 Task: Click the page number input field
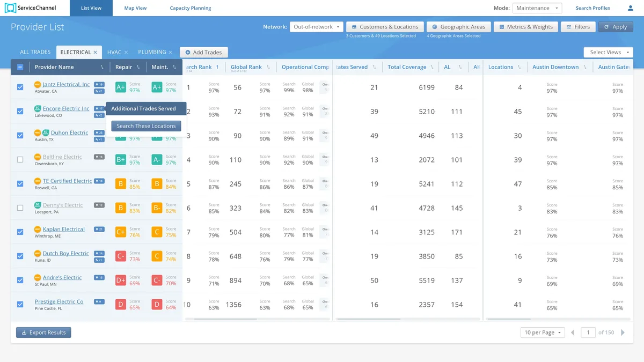(588, 333)
